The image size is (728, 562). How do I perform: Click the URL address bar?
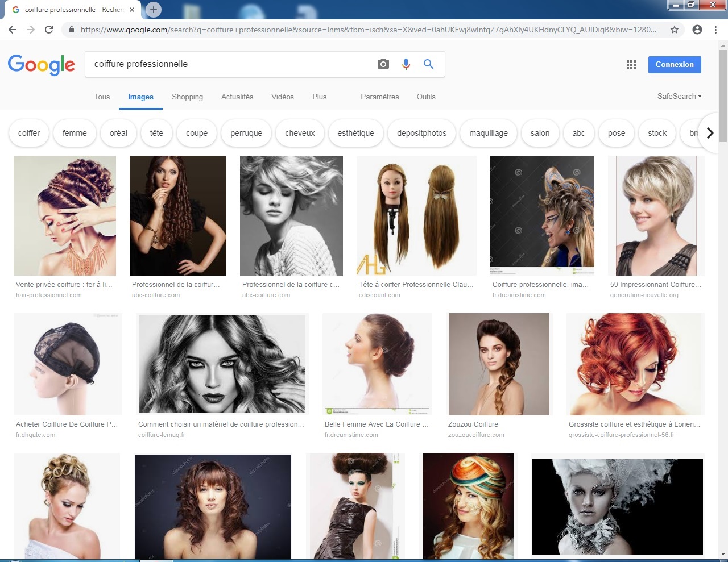click(369, 30)
